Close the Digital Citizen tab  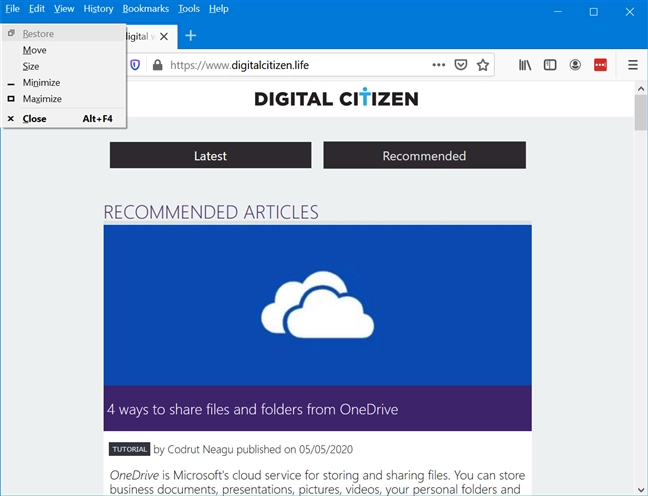164,36
